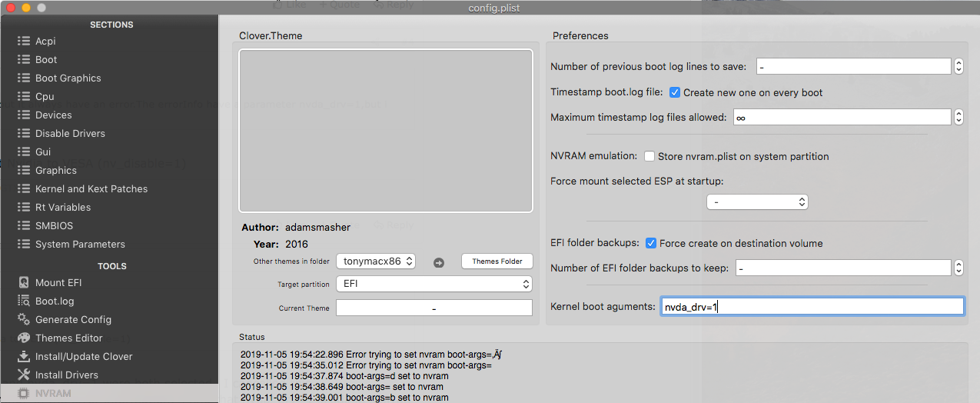Click EFI folder backups to keep field
The image size is (980, 403).
click(843, 268)
